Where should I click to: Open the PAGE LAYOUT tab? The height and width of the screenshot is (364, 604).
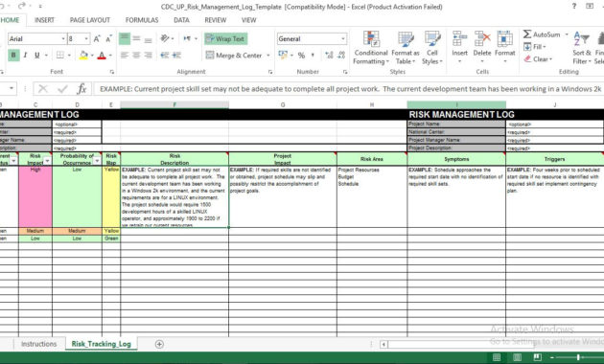point(90,20)
